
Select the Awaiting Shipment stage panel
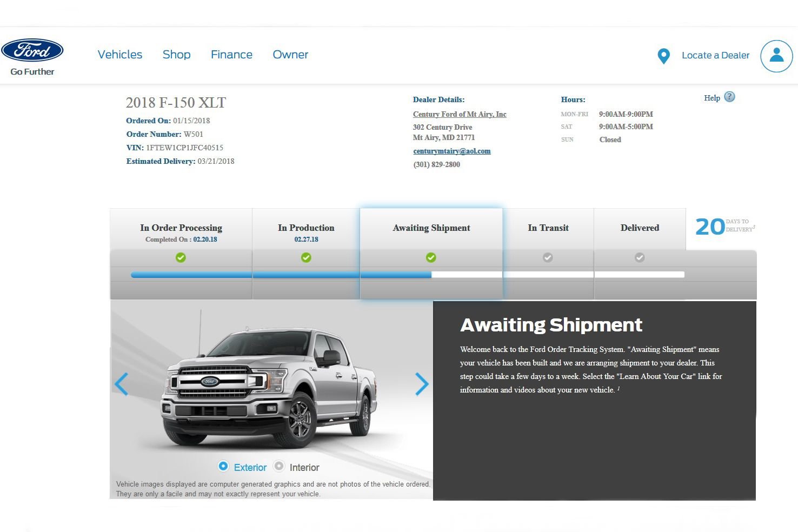tap(431, 228)
